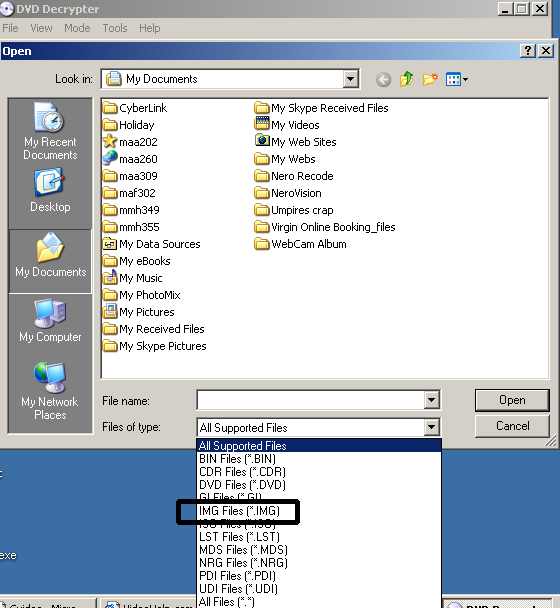Expand the File name history dropdown arrow
Image resolution: width=560 pixels, height=608 pixels.
[x=431, y=400]
